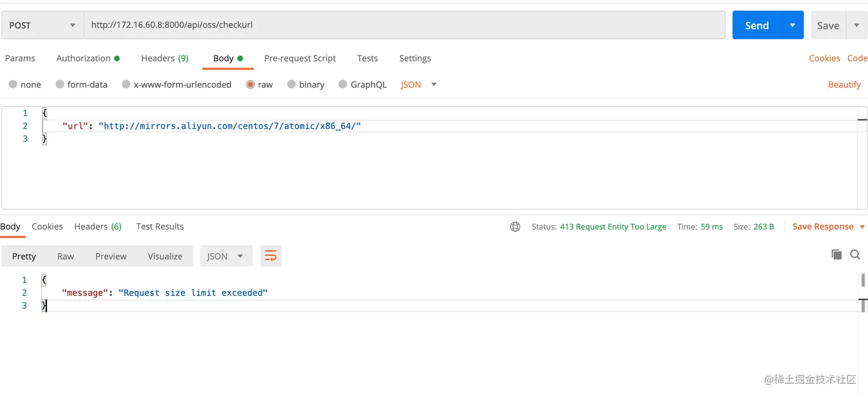Click the globe network icon beside Status
The height and width of the screenshot is (397, 868).
click(515, 226)
